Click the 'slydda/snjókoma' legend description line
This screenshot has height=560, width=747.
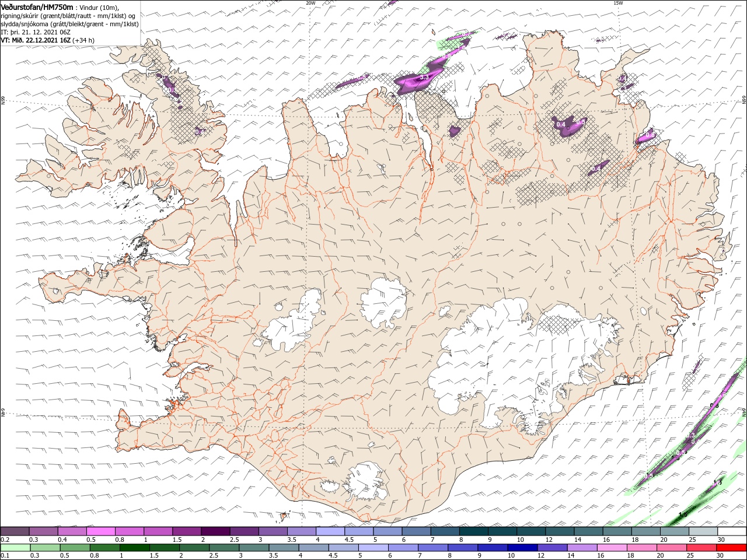(x=69, y=24)
